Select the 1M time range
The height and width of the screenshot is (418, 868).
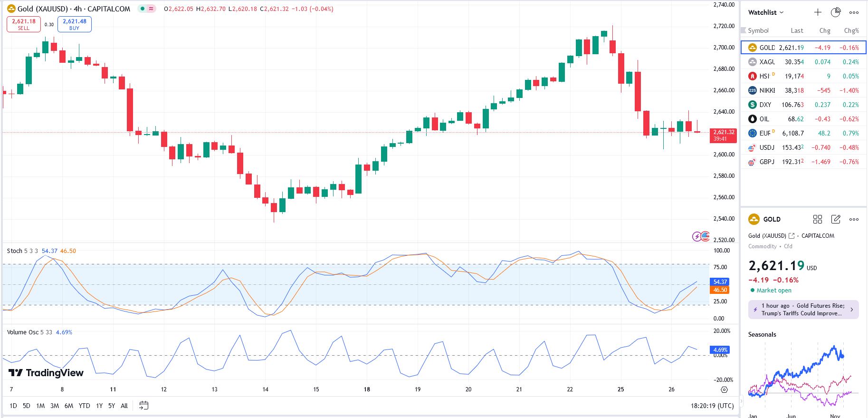coord(40,406)
